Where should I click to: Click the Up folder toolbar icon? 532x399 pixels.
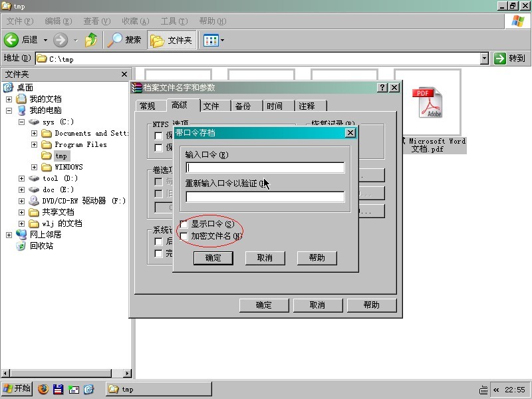(x=92, y=40)
